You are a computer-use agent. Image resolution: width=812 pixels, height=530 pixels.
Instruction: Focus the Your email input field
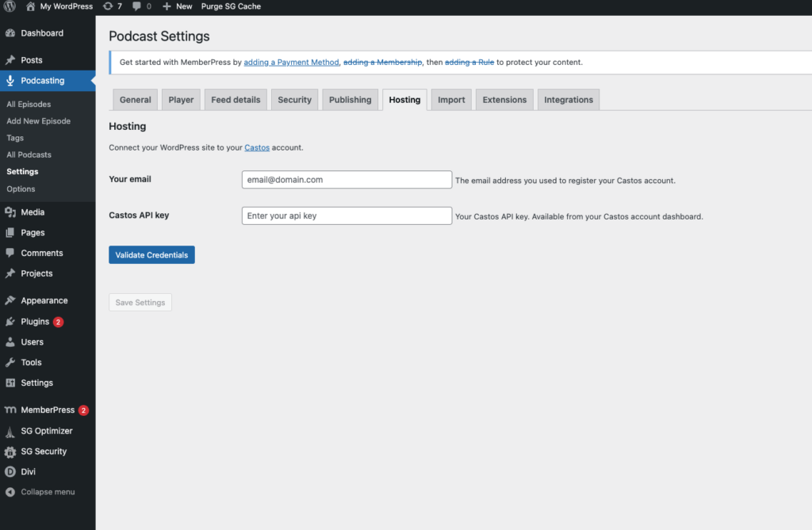tap(347, 180)
